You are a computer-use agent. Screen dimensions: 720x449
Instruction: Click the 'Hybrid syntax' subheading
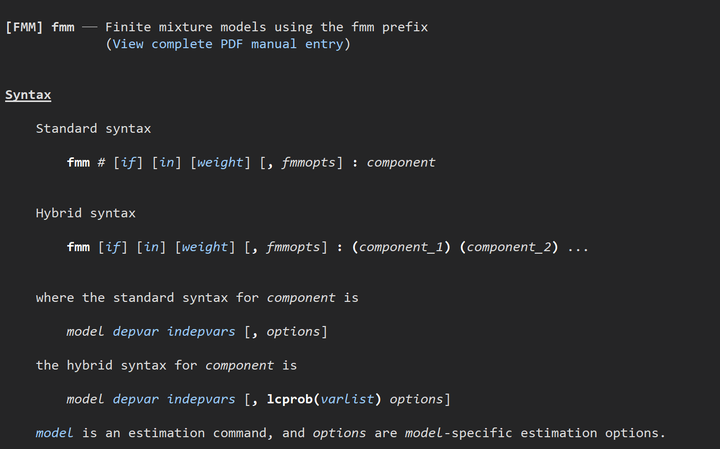point(86,213)
